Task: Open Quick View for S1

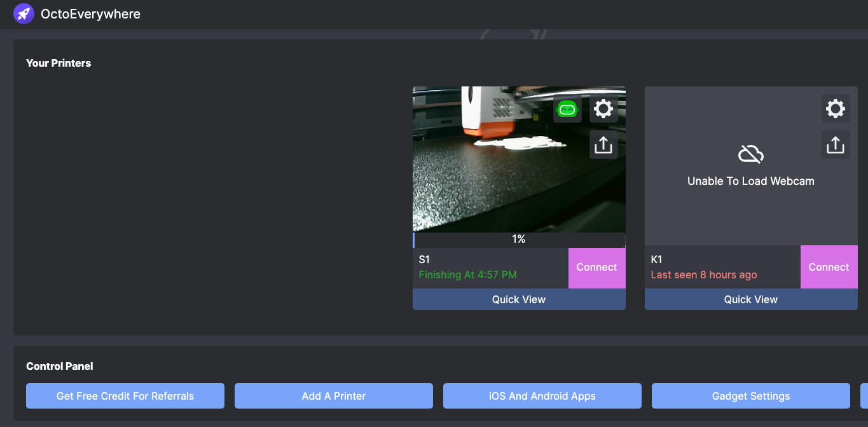Action: coord(519,299)
